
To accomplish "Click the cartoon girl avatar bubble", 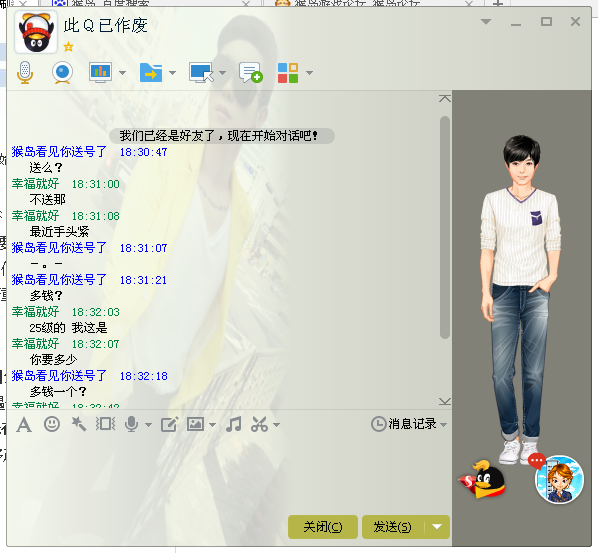I will coord(560,480).
